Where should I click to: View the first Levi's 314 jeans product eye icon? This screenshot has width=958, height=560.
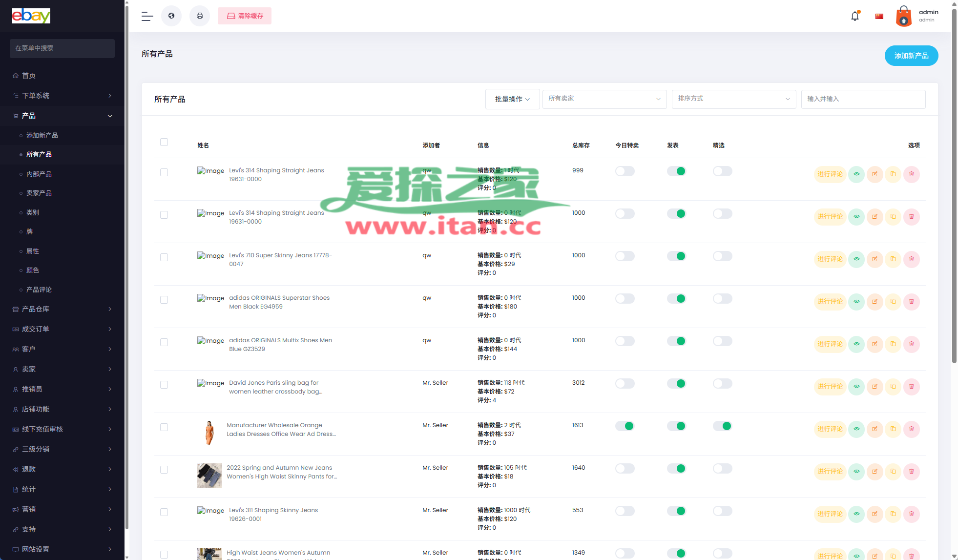[856, 174]
